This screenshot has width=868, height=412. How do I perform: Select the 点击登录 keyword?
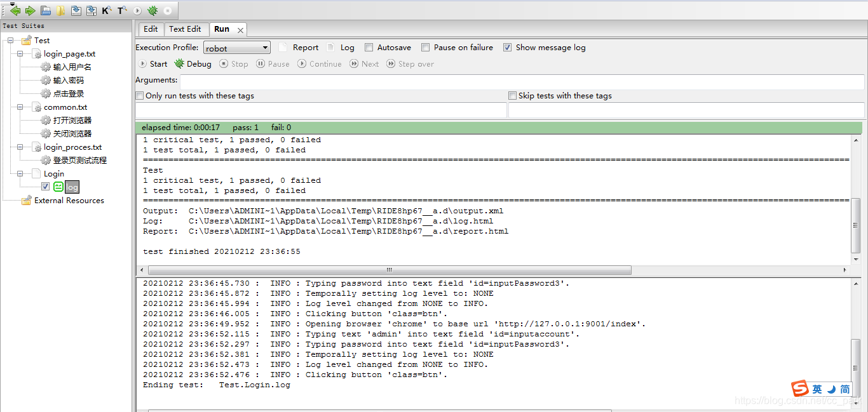69,94
